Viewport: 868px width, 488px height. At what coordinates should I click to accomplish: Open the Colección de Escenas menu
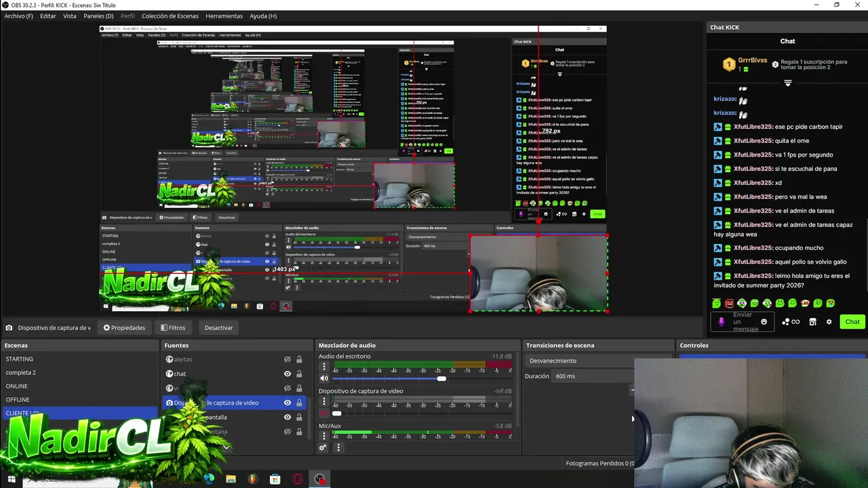171,16
